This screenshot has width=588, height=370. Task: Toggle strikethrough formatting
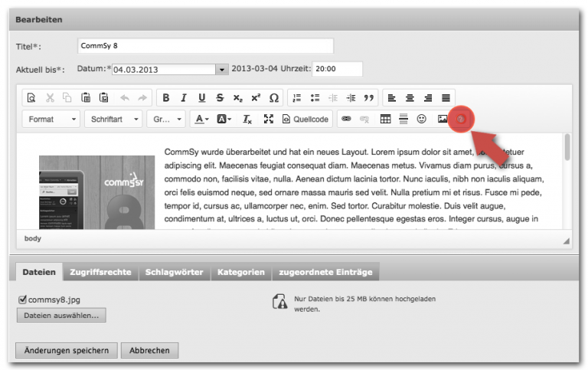coord(220,98)
